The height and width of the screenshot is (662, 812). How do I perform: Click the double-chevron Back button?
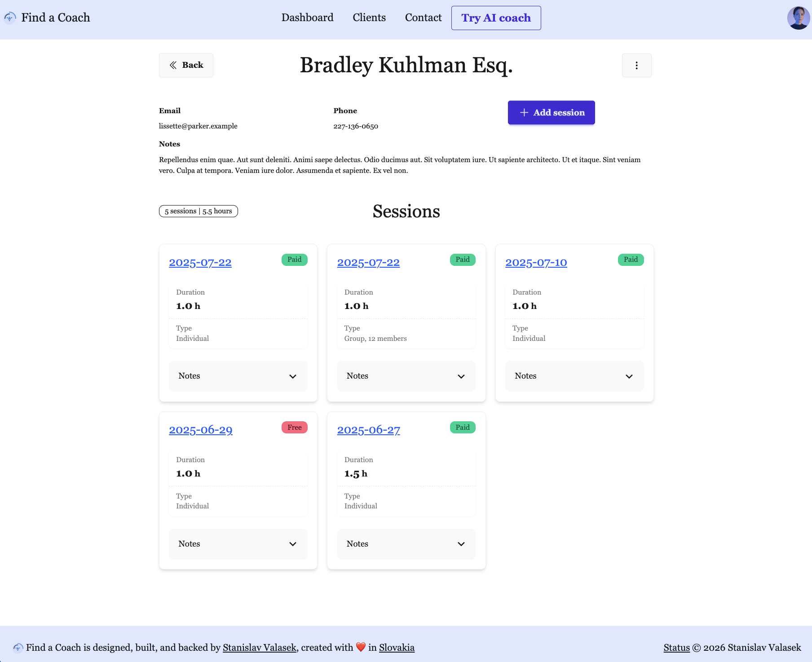186,65
